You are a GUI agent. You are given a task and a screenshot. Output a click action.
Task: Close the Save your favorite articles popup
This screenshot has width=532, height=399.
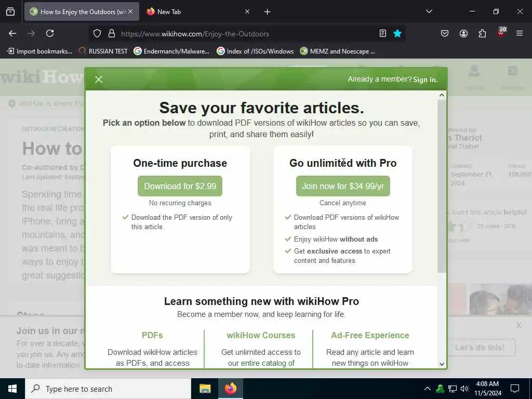point(99,79)
